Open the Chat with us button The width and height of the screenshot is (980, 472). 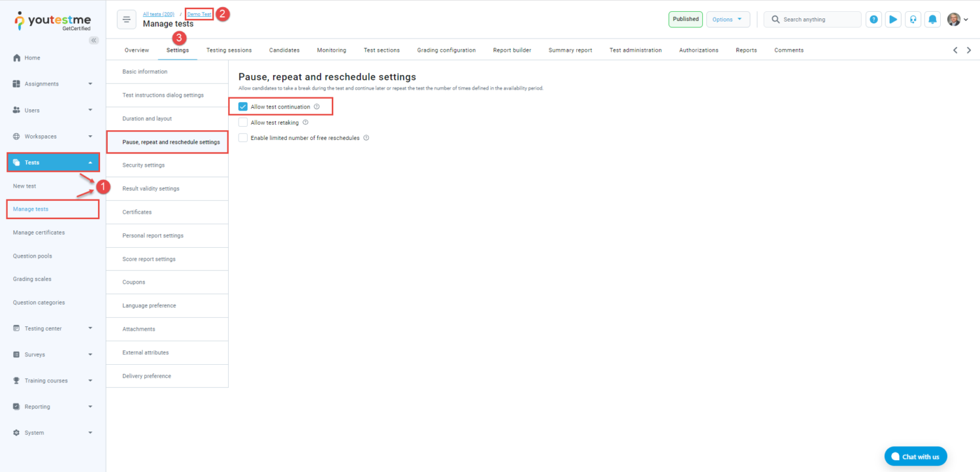[x=915, y=456]
